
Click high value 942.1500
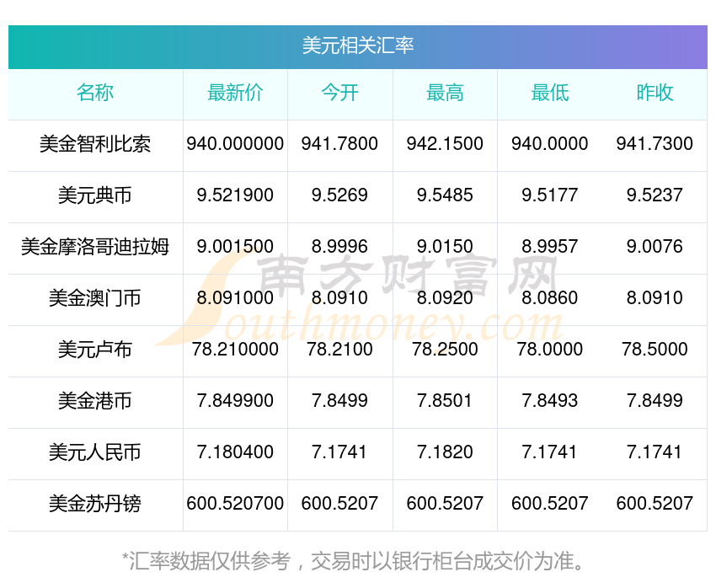click(x=445, y=144)
